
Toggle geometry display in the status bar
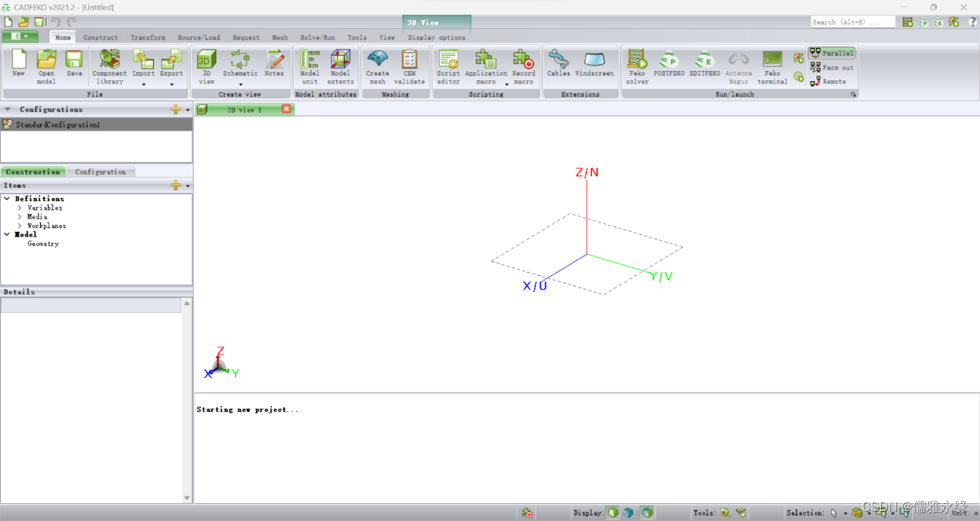[613, 512]
